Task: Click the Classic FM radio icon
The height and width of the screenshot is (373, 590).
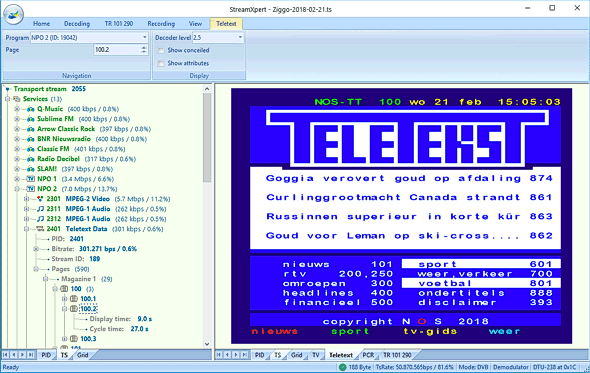Action: click(x=31, y=149)
